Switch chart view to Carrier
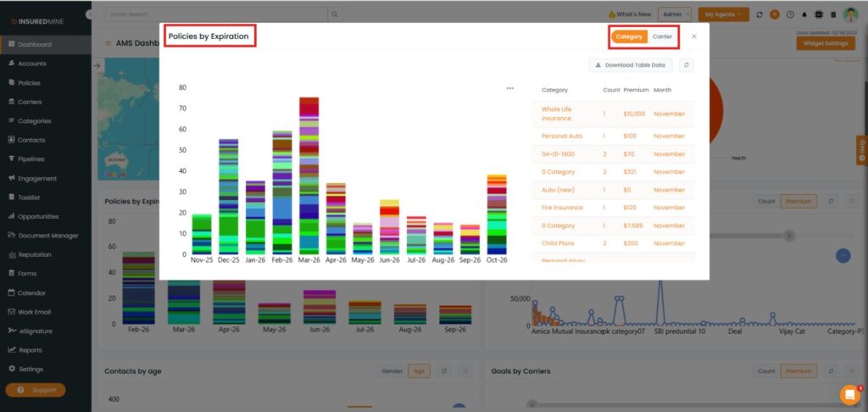 coord(662,37)
